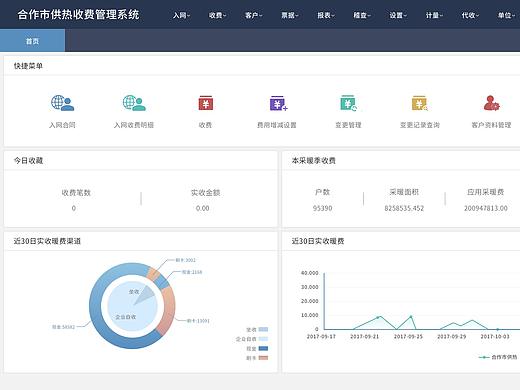520x390 pixels.
Task: Click the 采暖面积 value 8258535.452
Action: 404,208
